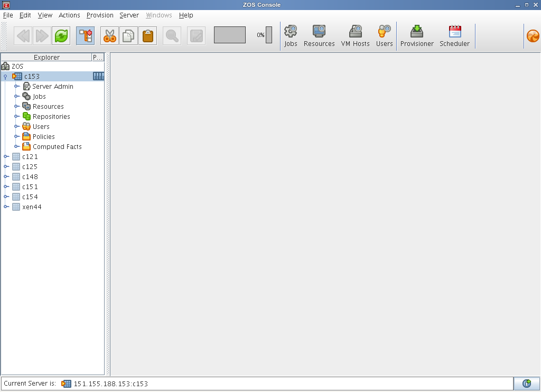
Task: Open the Edit menu
Action: (x=25, y=15)
